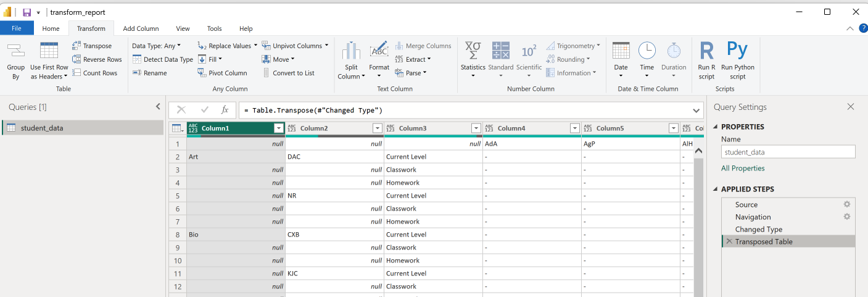Viewport: 868px width, 297px height.
Task: Switch to the Add Column tab
Action: 141,28
